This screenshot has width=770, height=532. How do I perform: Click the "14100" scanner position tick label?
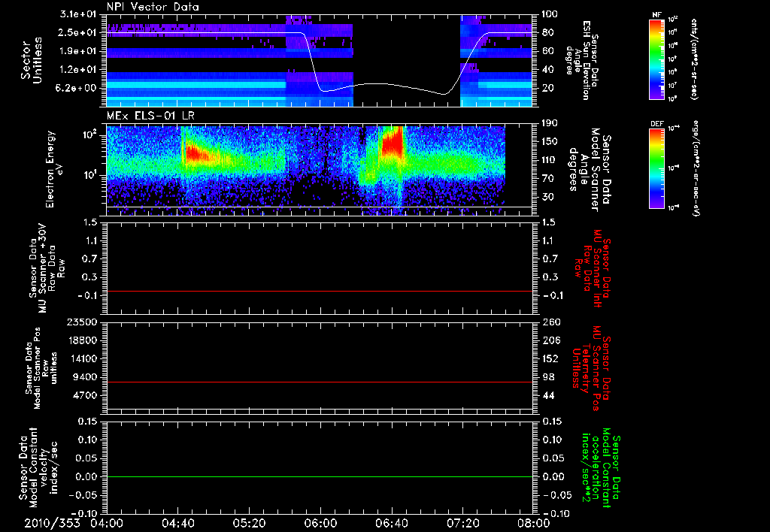pyautogui.click(x=83, y=358)
